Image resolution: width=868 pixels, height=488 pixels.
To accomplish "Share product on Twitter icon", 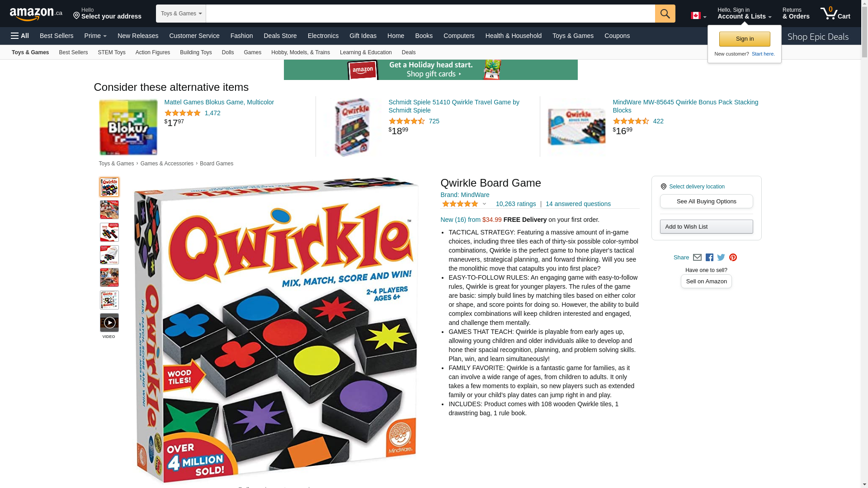I will coord(721,258).
